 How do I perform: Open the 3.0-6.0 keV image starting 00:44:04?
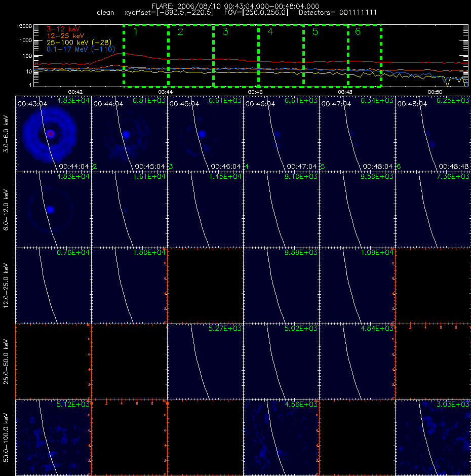[x=129, y=134]
